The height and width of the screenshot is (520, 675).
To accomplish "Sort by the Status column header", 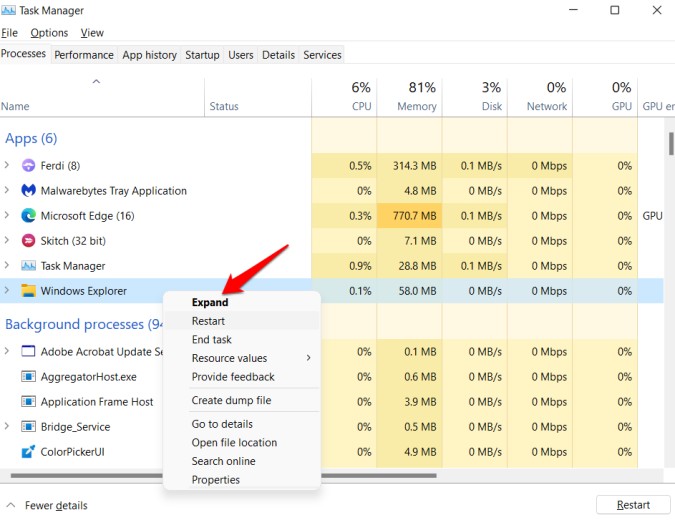I will click(258, 97).
